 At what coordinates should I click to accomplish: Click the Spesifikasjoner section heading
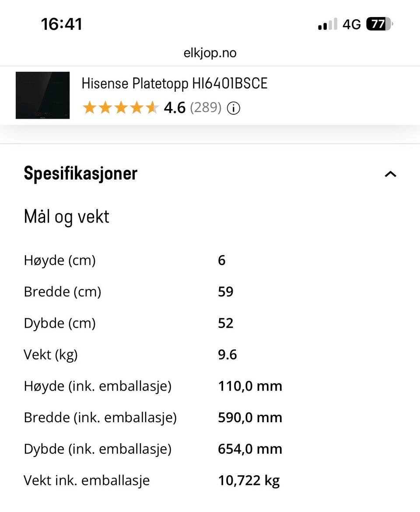(x=80, y=173)
